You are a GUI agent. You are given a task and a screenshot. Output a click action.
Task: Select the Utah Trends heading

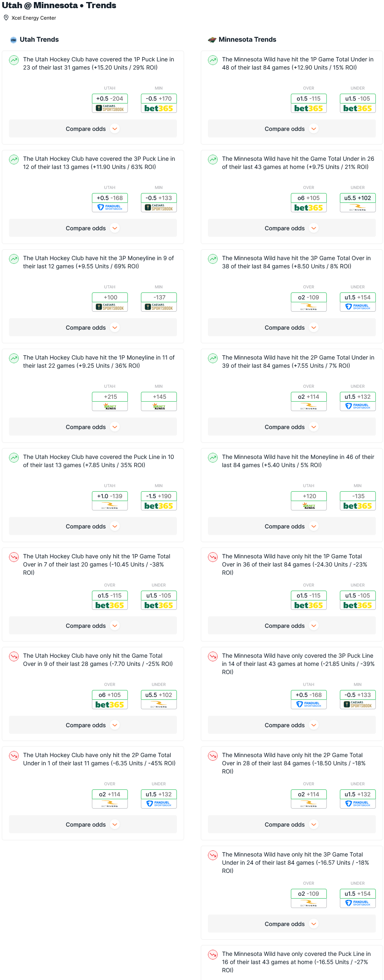39,40
